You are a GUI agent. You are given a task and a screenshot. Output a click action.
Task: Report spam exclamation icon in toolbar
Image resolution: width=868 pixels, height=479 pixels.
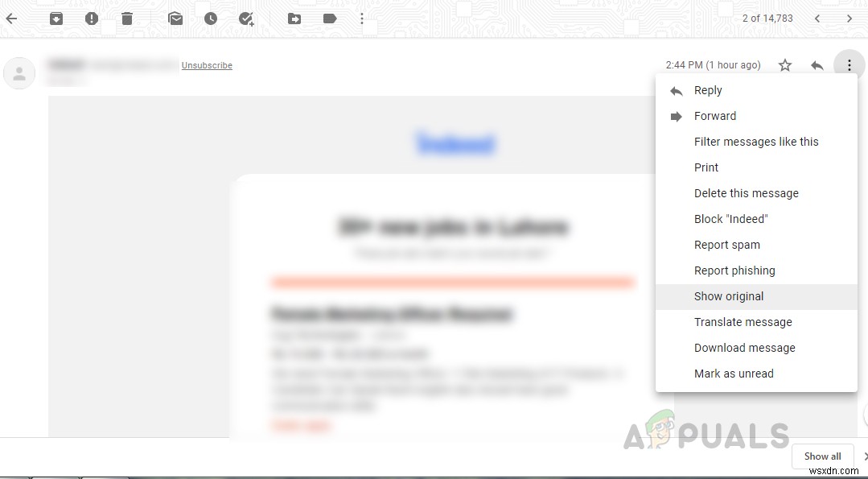tap(92, 19)
